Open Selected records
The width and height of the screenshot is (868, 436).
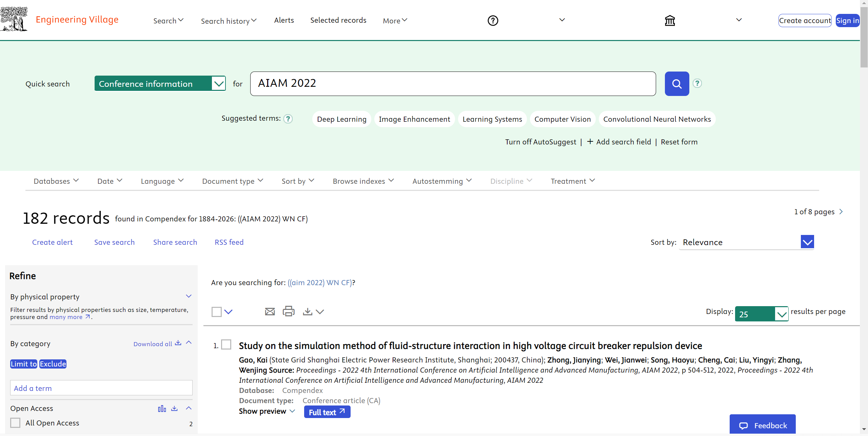(x=338, y=20)
